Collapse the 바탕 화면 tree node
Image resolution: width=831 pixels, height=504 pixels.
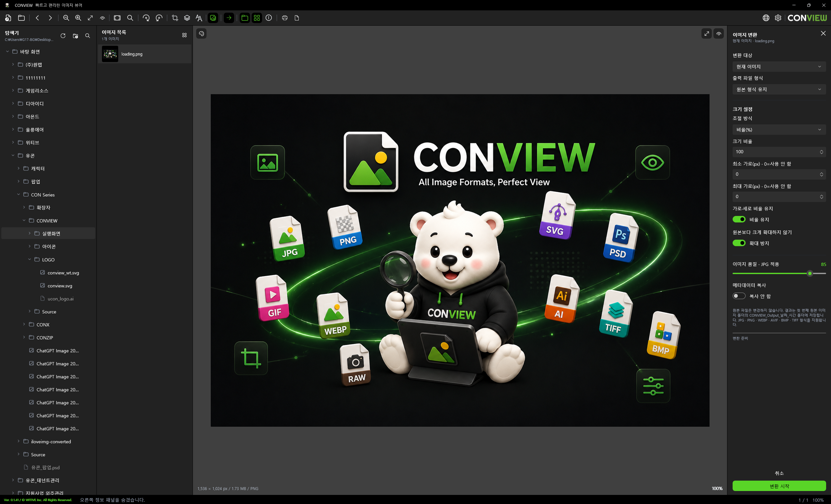point(7,51)
